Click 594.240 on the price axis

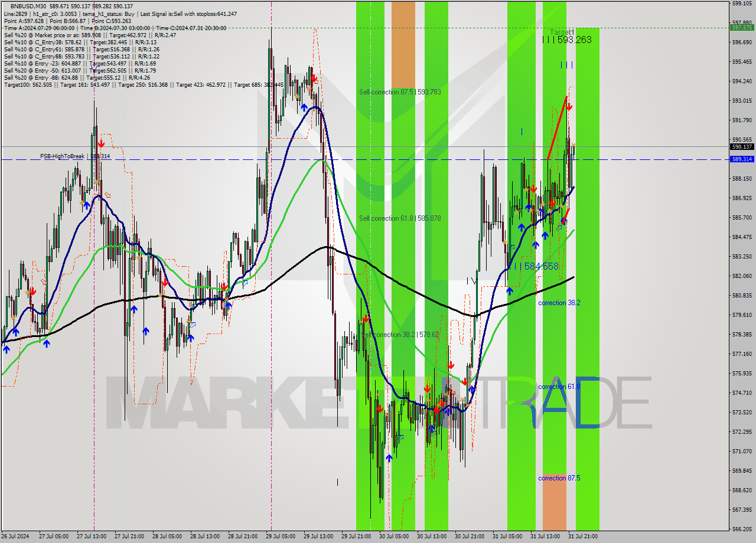(x=742, y=81)
